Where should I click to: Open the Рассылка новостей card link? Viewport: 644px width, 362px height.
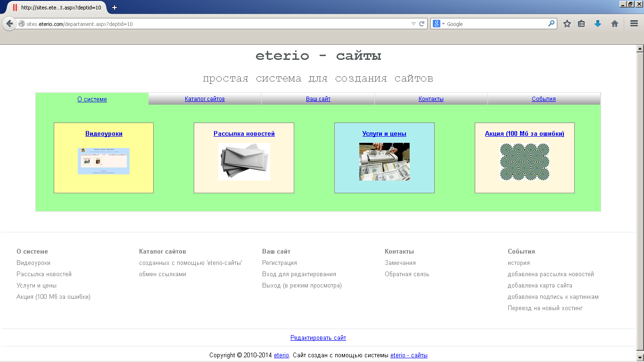tap(244, 134)
